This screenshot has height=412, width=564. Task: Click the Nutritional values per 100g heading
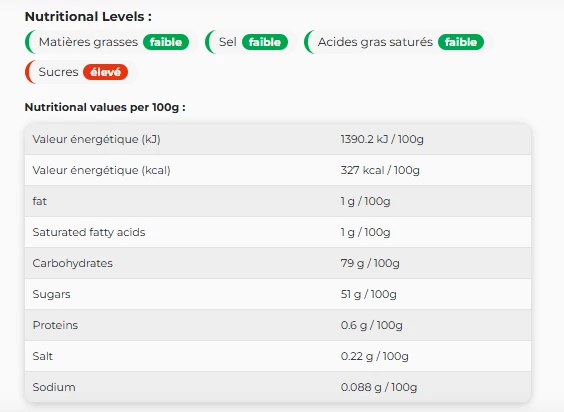coord(105,107)
